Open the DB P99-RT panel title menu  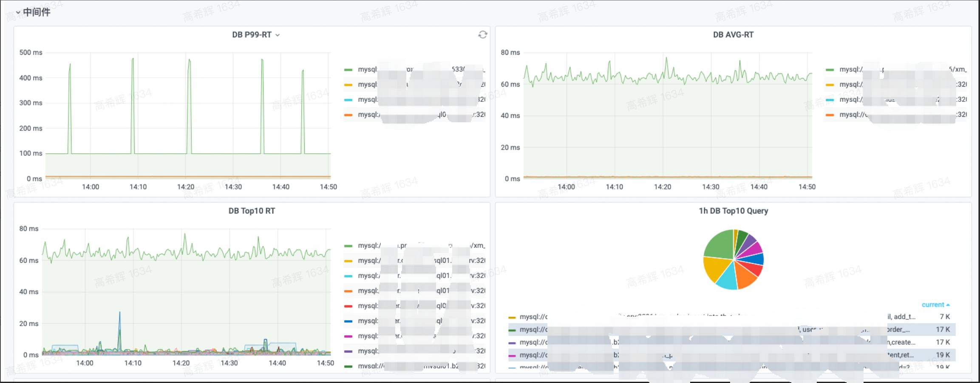[x=255, y=35]
